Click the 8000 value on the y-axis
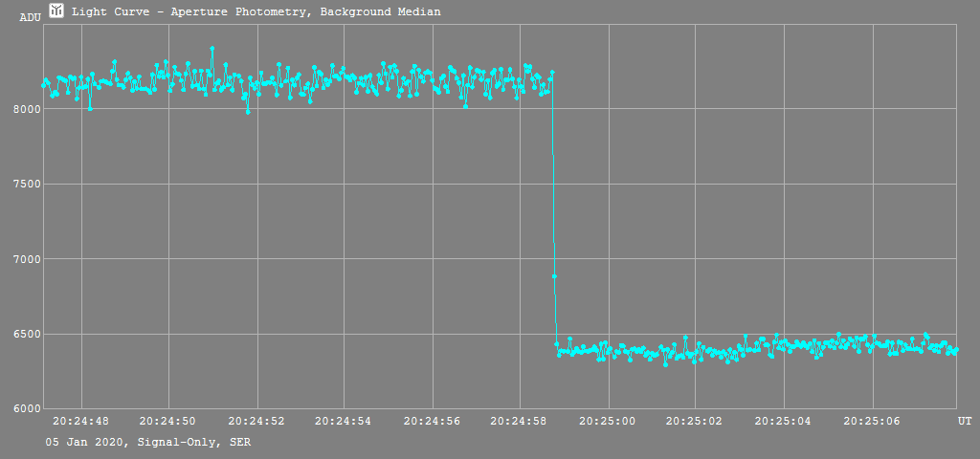The height and width of the screenshot is (459, 980). point(26,109)
